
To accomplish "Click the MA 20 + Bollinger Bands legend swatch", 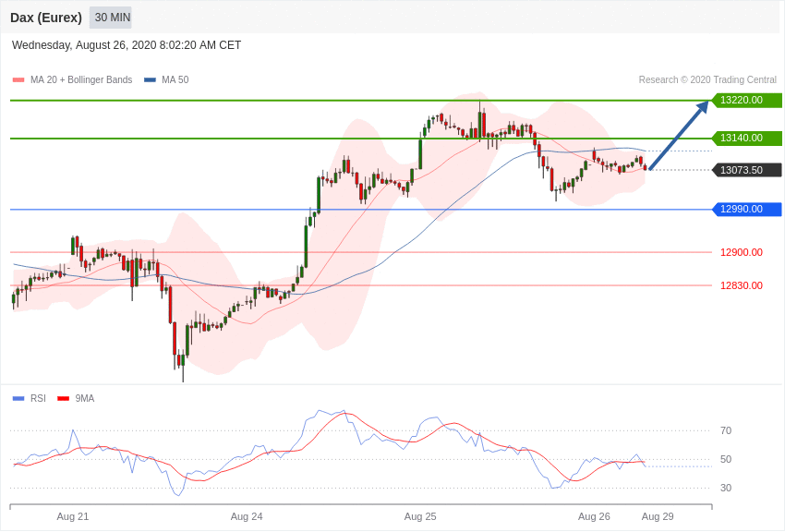I will (18, 80).
